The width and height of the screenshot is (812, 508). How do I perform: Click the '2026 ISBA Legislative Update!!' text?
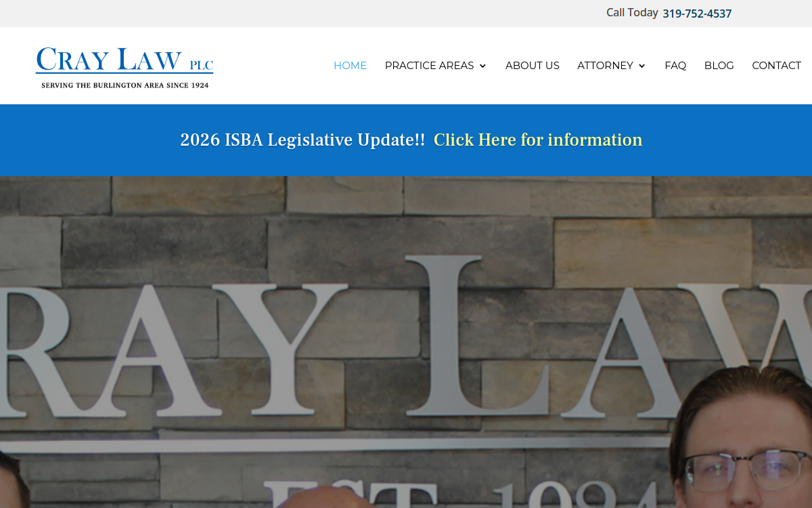[302, 140]
